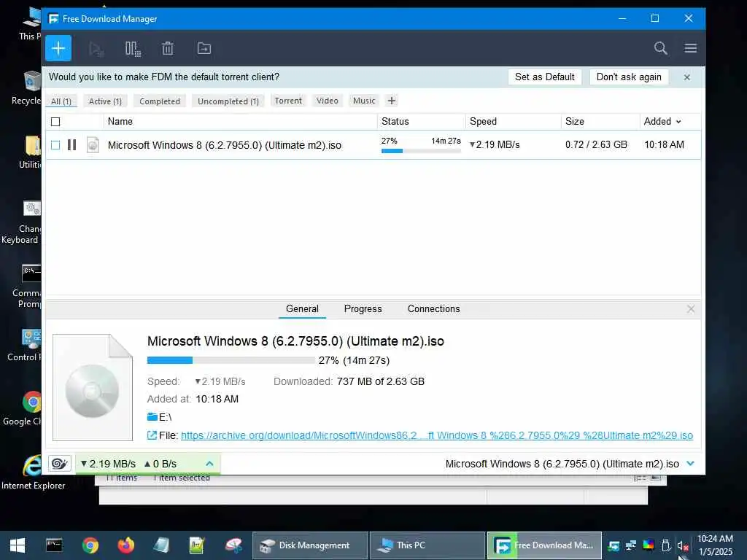Click the 27% progress bar in list row
747x560 pixels.
click(x=421, y=151)
